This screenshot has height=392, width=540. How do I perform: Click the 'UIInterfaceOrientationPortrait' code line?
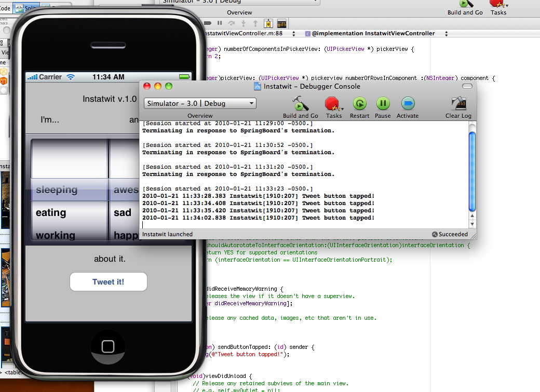pos(299,260)
